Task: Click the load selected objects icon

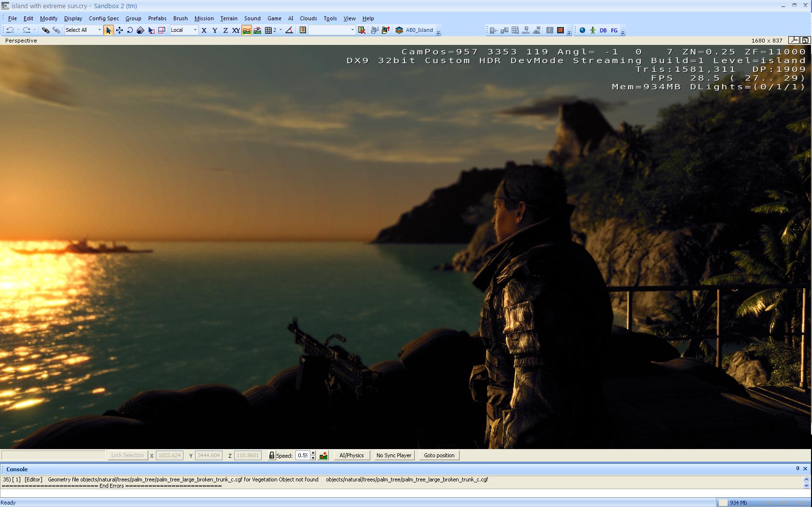Action: [385, 30]
